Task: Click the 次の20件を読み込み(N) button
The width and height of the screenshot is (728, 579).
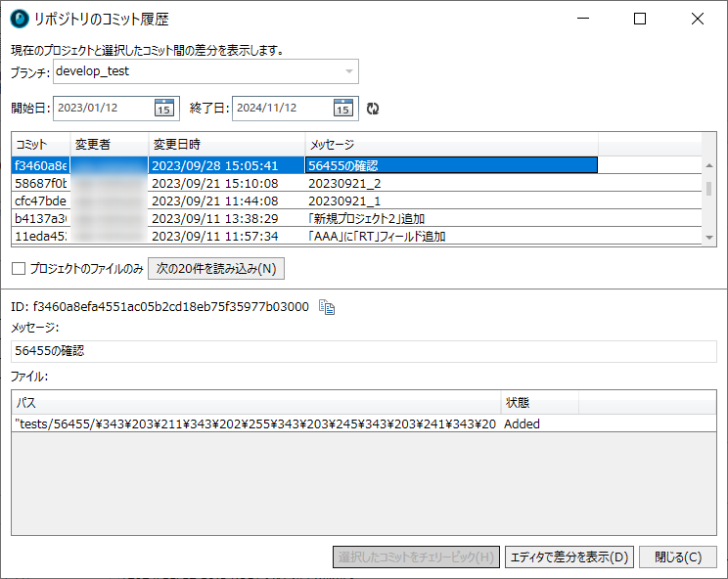Action: pos(216,269)
